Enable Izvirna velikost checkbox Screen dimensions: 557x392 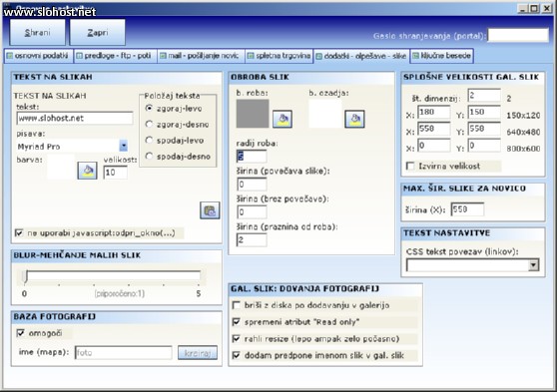(410, 166)
